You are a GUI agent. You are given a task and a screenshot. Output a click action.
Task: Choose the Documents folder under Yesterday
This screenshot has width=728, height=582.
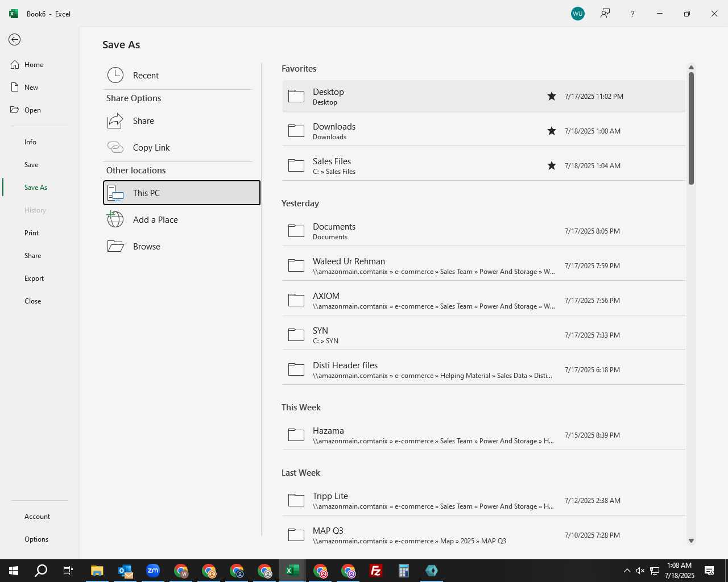point(483,231)
